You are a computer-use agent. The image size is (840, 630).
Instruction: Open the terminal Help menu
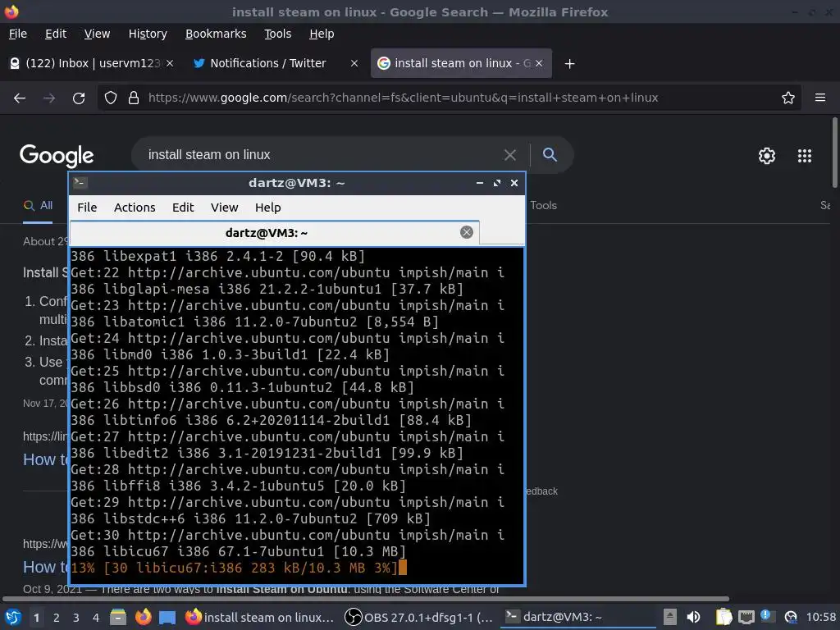(268, 208)
